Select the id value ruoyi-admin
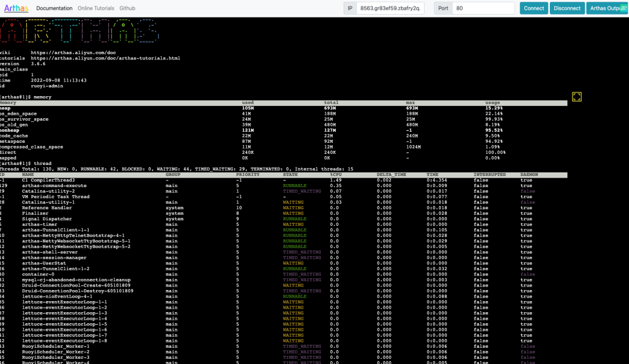Screen dimensions: 629x364 [47, 86]
